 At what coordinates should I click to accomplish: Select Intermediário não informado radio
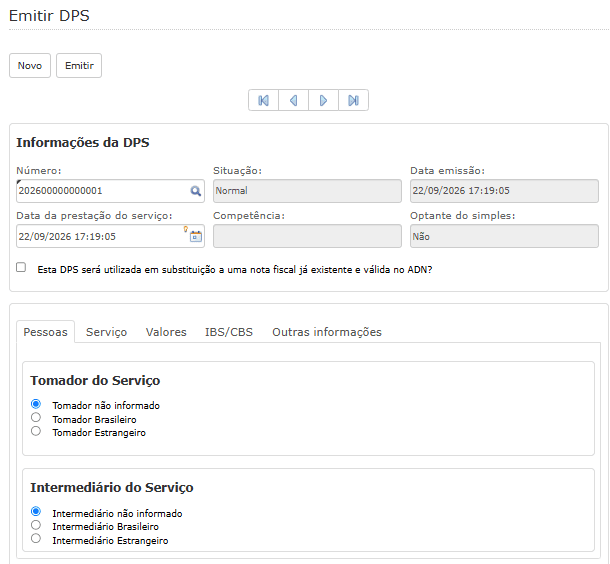(x=36, y=511)
